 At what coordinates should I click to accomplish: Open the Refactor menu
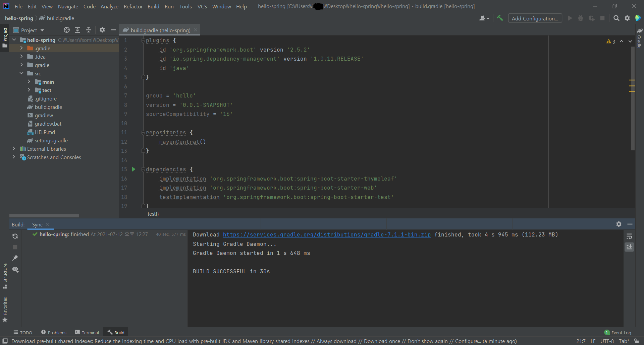point(133,6)
